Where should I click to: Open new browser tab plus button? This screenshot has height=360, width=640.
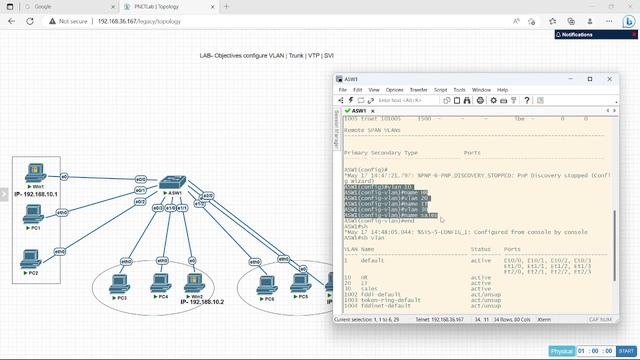click(x=226, y=7)
